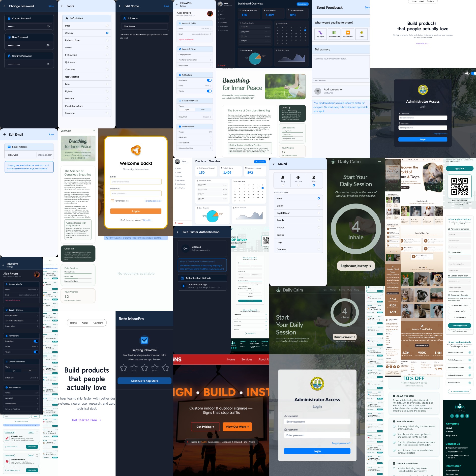Show Confirm Password with its eye icon

[48, 64]
